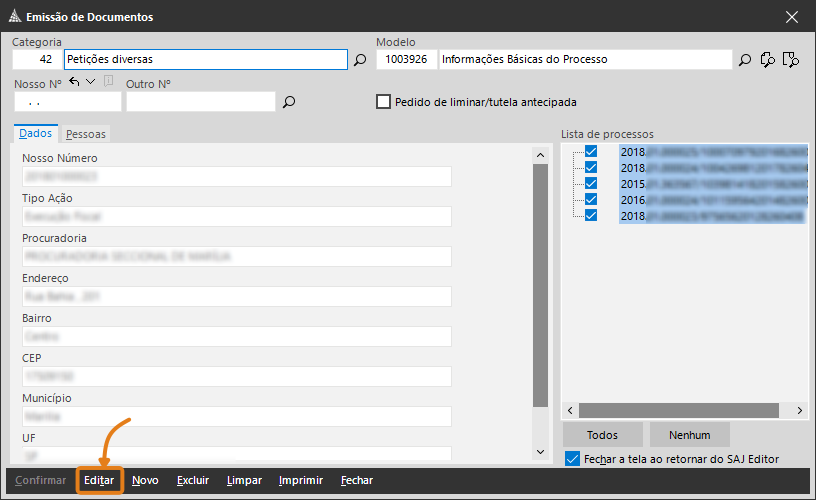The height and width of the screenshot is (500, 816).
Task: Switch to the Pessoas tab
Action: (x=85, y=134)
